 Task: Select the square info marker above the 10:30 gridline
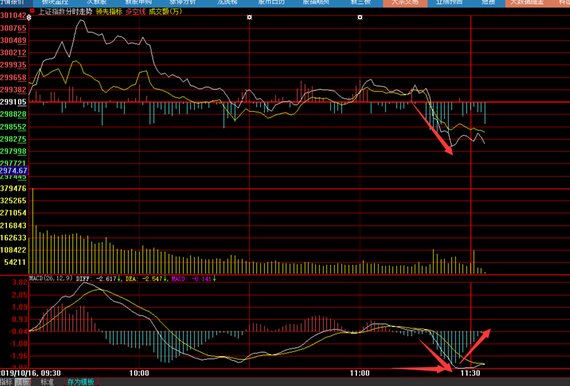point(249,17)
